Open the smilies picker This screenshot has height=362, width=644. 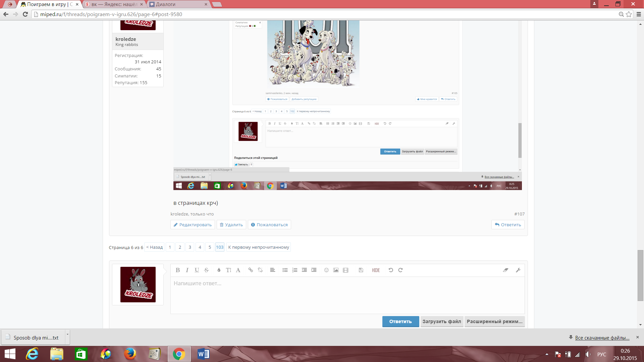pyautogui.click(x=326, y=270)
